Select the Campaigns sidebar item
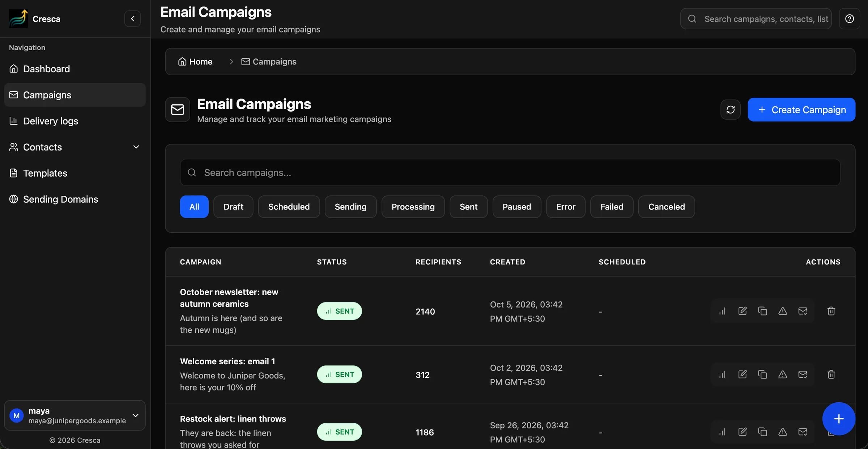This screenshot has width=868, height=449. [75, 95]
